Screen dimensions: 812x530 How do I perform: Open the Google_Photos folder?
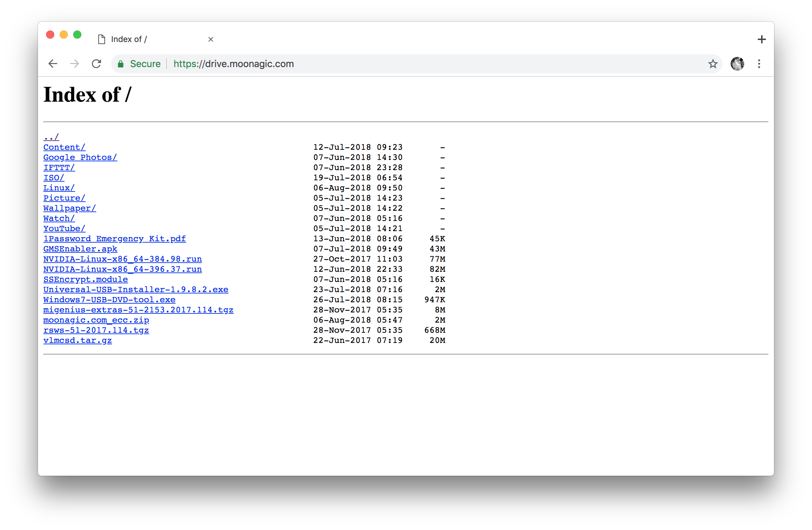80,158
